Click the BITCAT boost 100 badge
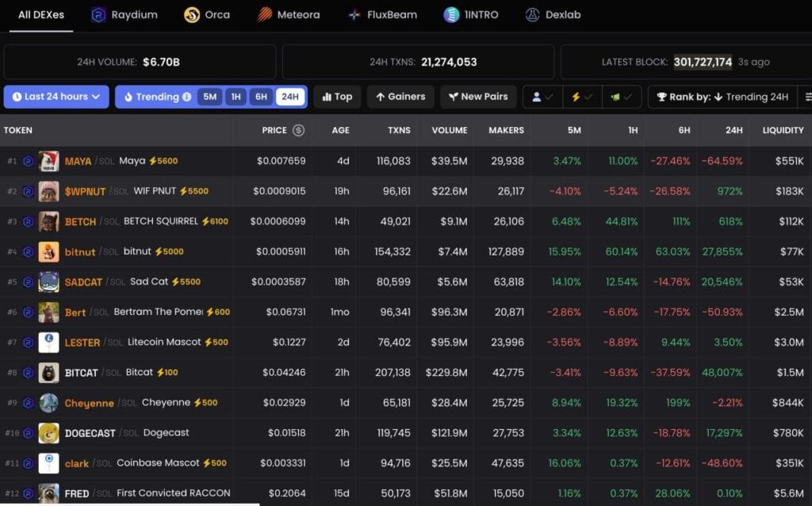Viewport: 812px width, 506px height. point(167,373)
